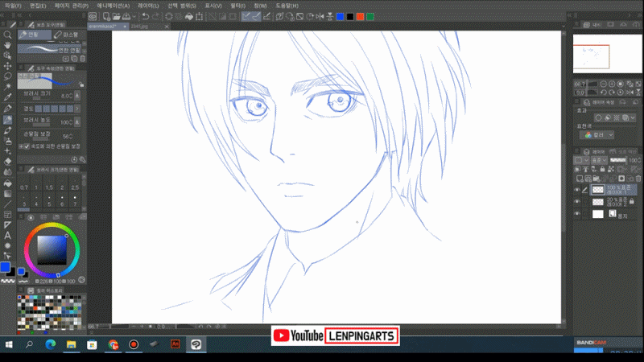
Task: Select the Move layer tool
Action: pyautogui.click(x=7, y=66)
